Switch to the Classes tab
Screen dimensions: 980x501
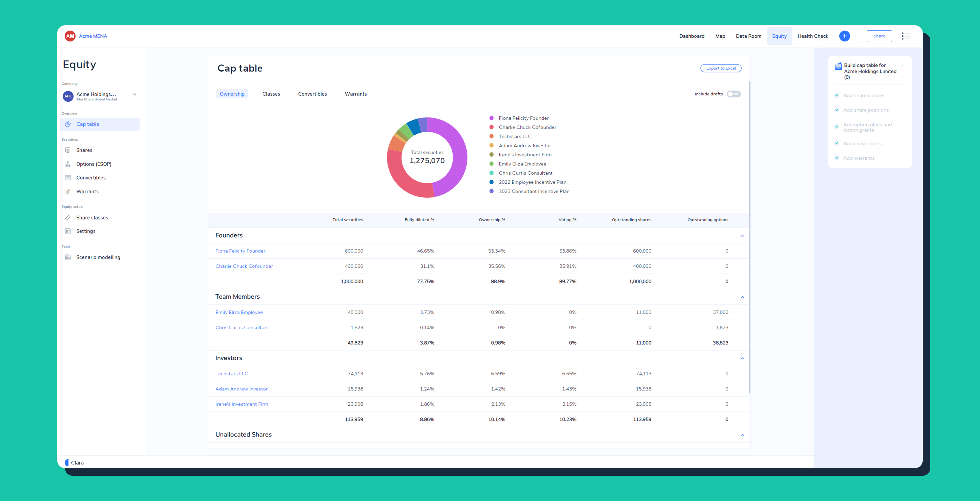coord(271,94)
